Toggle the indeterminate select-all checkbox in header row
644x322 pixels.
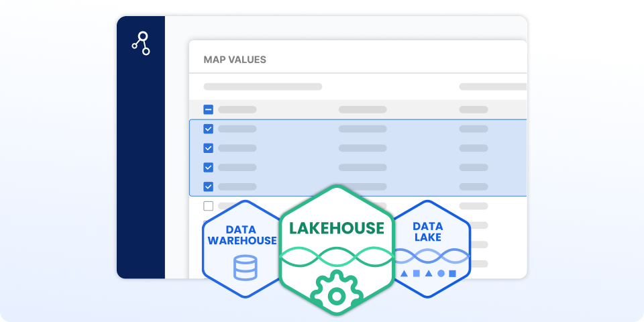point(208,109)
